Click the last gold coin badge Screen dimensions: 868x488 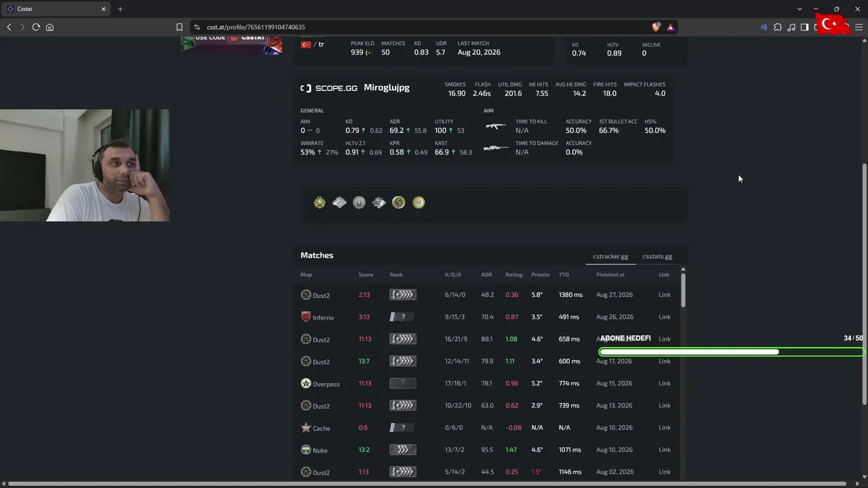418,203
